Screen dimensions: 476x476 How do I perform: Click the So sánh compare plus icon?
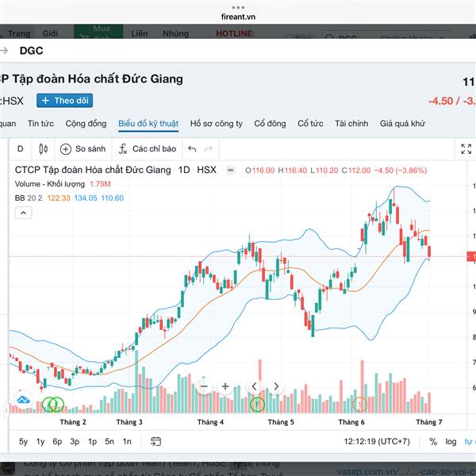66,149
